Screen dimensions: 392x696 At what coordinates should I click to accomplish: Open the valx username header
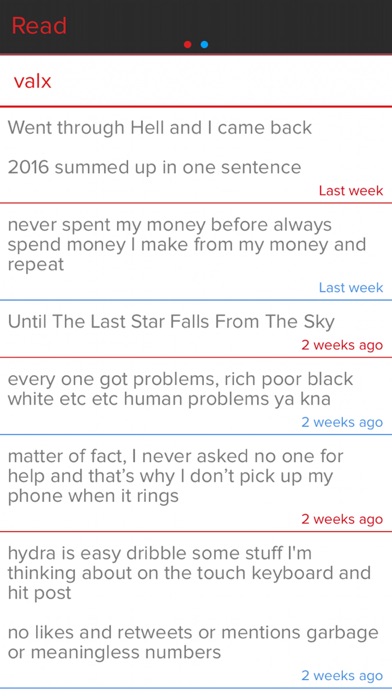coord(32,81)
